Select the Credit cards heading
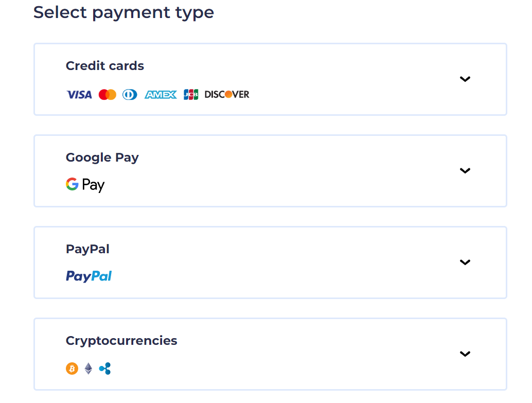This screenshot has height=403, width=532. (x=105, y=66)
